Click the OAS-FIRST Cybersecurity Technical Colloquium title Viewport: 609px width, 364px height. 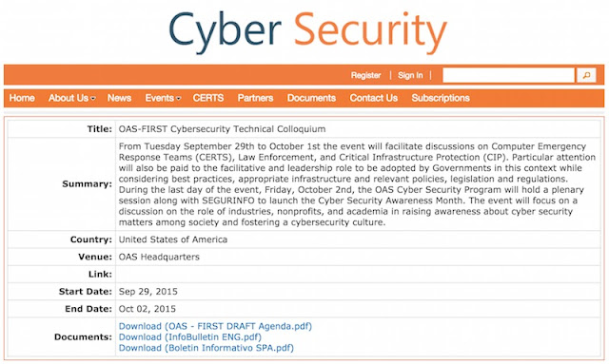[222, 129]
